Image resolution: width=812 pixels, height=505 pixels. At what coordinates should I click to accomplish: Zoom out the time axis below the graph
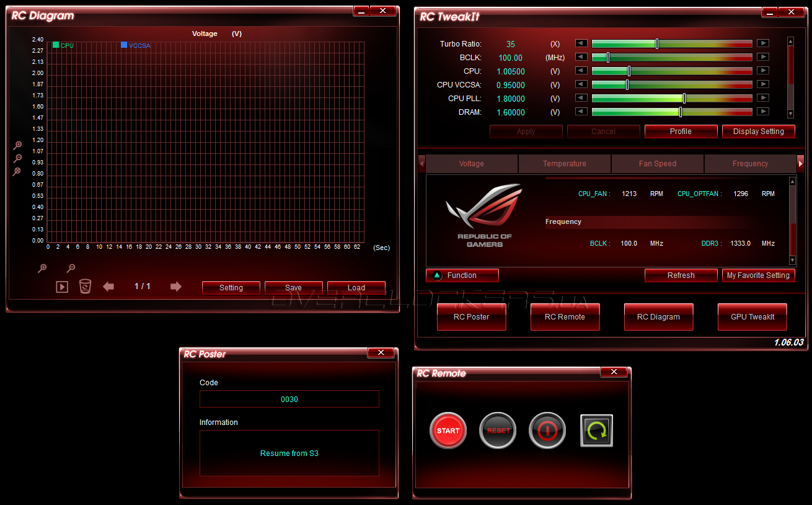[71, 268]
